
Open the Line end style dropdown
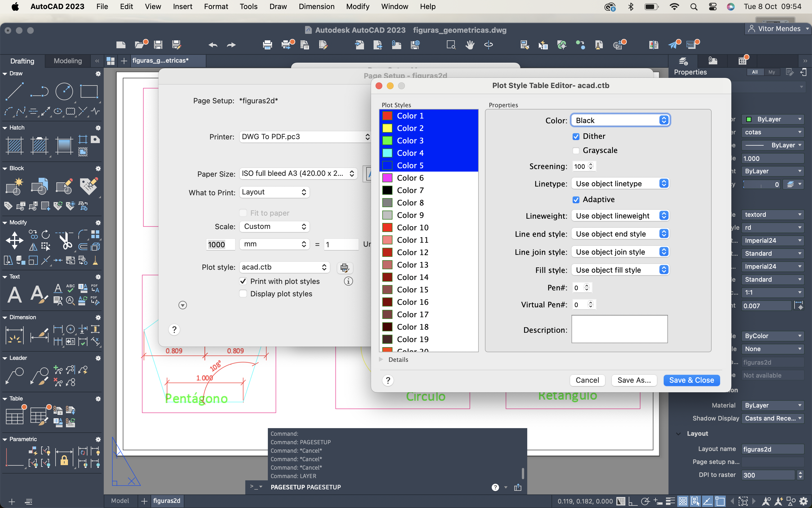[620, 234]
